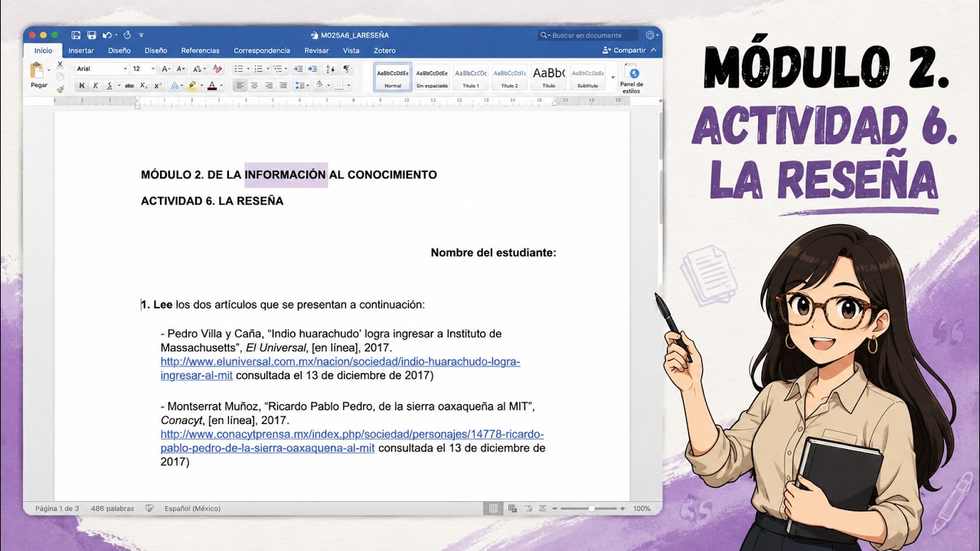Screen dimensions: 980x551
Task: Click the zoom slider handle
Action: [591, 508]
